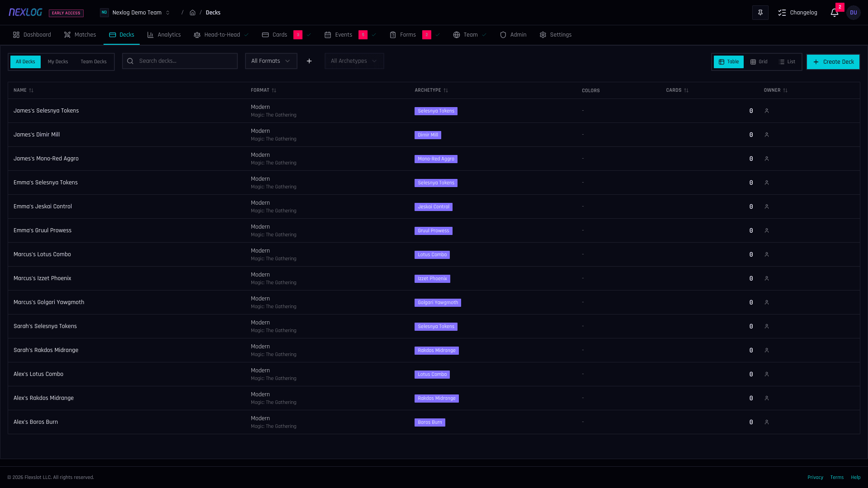
Task: Click the pin icon in header
Action: [760, 13]
